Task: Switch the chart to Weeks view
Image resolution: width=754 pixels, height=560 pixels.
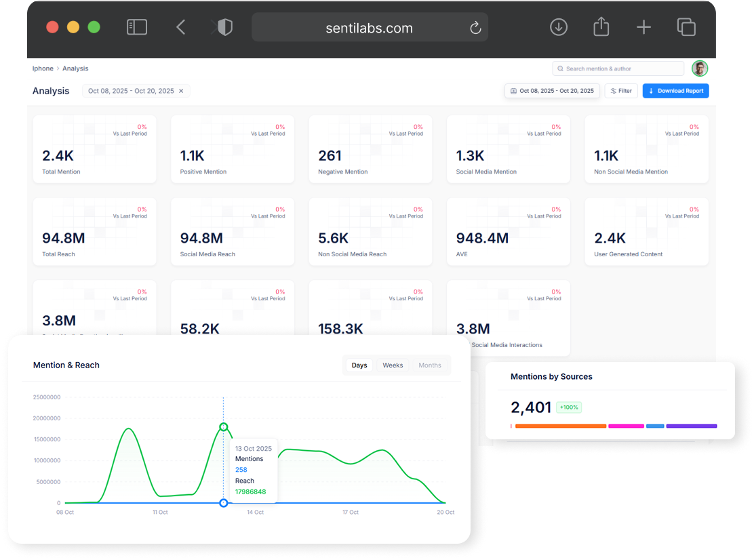Action: [393, 365]
